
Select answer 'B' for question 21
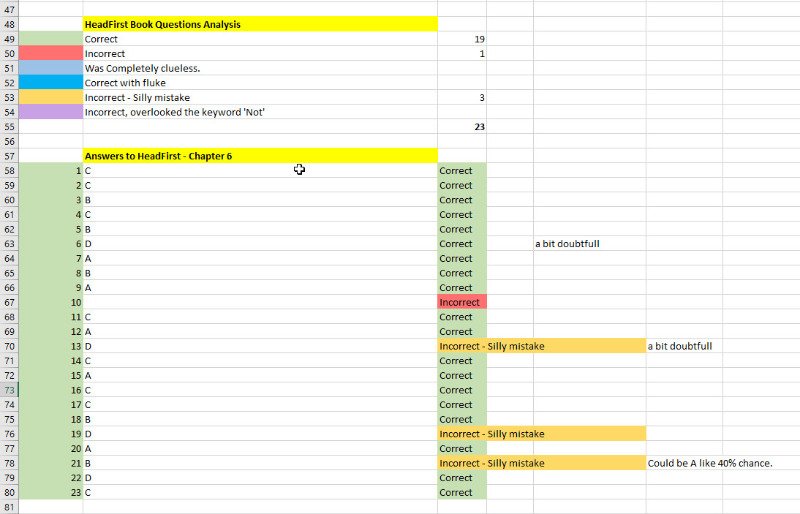pos(260,463)
